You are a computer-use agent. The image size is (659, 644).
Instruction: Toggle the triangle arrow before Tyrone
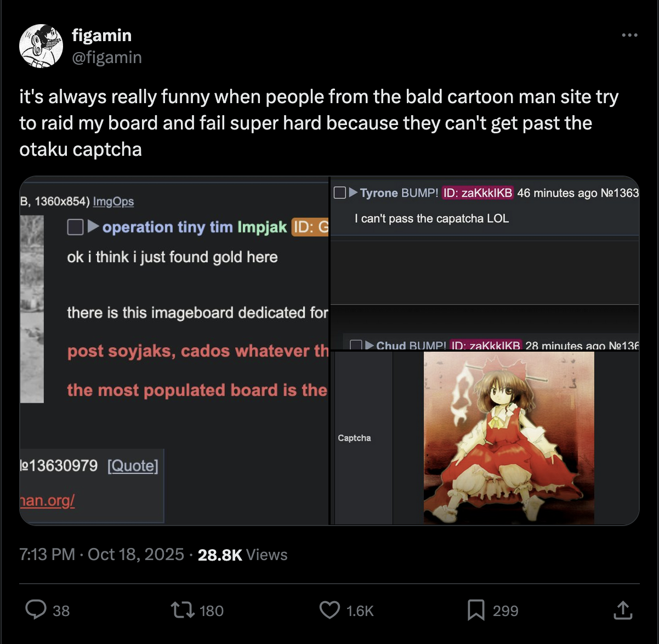click(354, 193)
